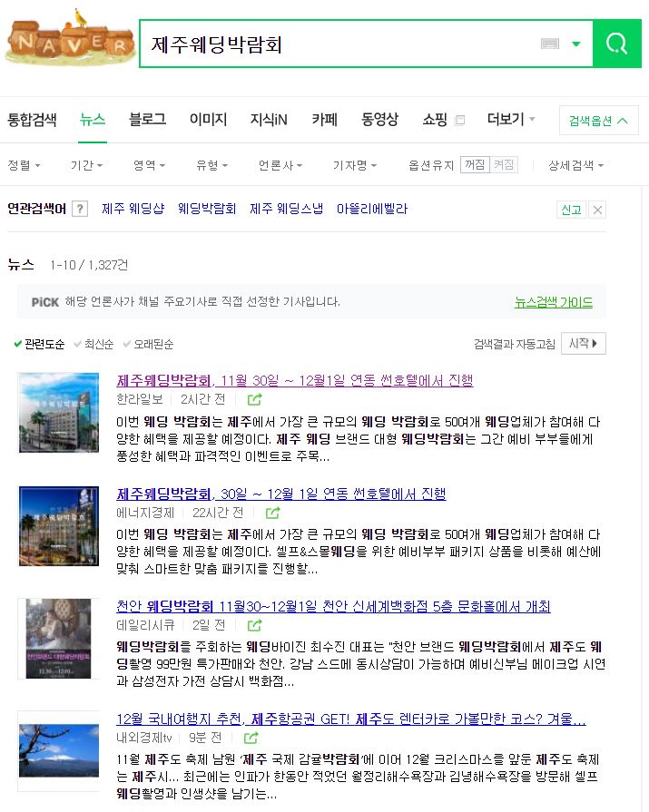Open the 뉴스검색 가이드 link
This screenshot has height=812, width=649.
tap(553, 302)
